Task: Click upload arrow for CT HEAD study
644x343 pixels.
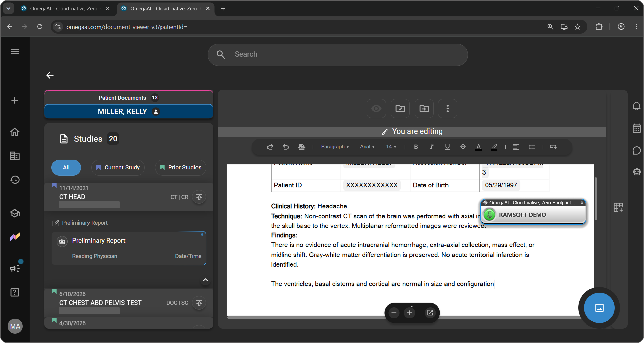Action: [199, 197]
